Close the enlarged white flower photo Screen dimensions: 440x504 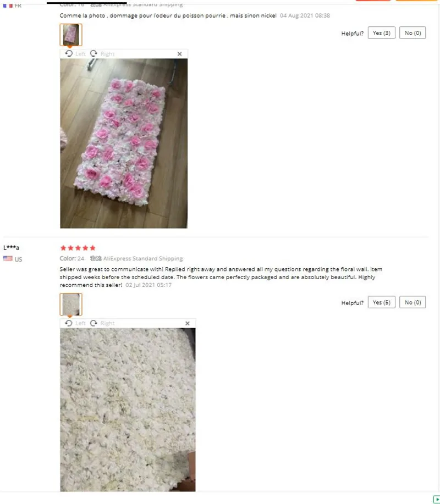coord(188,323)
